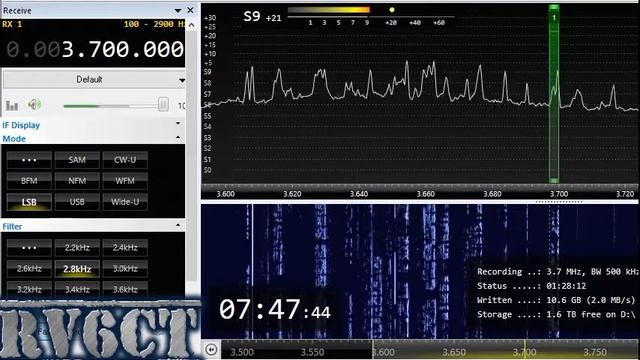The image size is (640, 360).
Task: Click 3.650 on the bottom band overview
Action: 453,352
